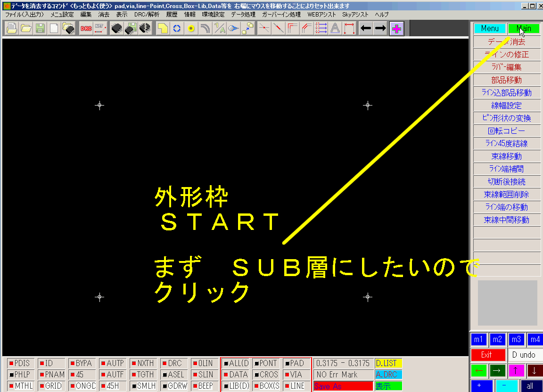Click the red Save As button
This screenshot has height=392, width=543.
344,386
